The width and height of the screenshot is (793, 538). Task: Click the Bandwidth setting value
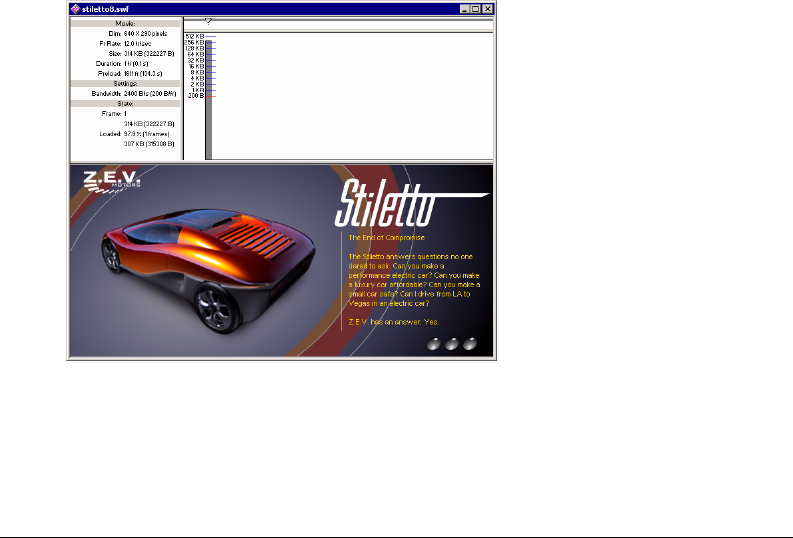point(150,94)
